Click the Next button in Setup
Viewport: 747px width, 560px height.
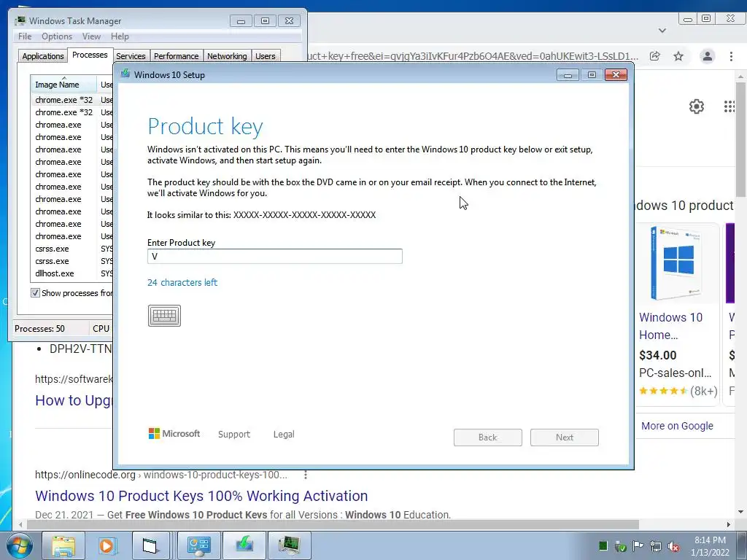point(565,437)
